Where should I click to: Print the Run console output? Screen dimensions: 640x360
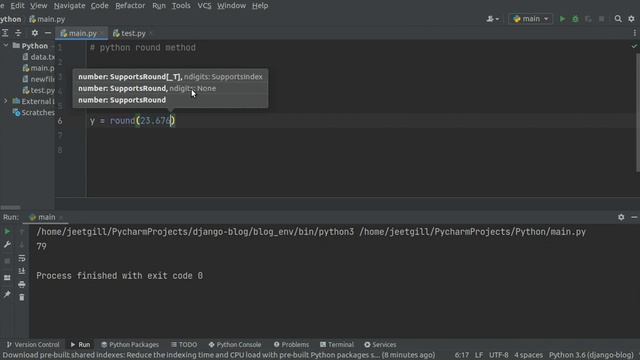(x=22, y=284)
